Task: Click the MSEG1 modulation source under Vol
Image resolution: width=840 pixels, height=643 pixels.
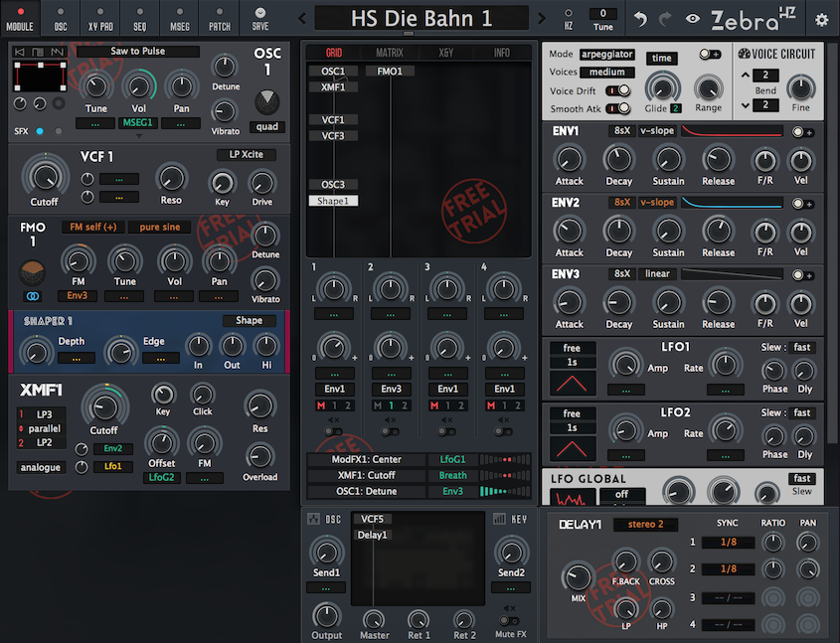Action: (137, 122)
